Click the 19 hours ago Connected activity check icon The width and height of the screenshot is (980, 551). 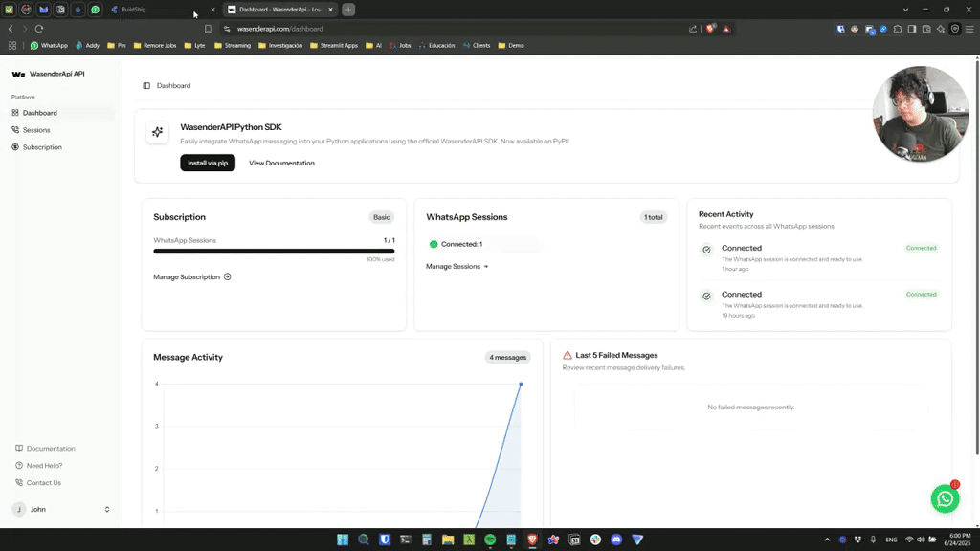click(x=706, y=297)
